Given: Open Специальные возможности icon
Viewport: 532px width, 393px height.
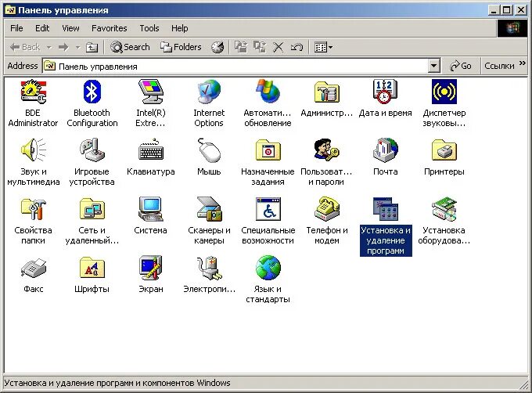Looking at the screenshot, I should [268, 209].
